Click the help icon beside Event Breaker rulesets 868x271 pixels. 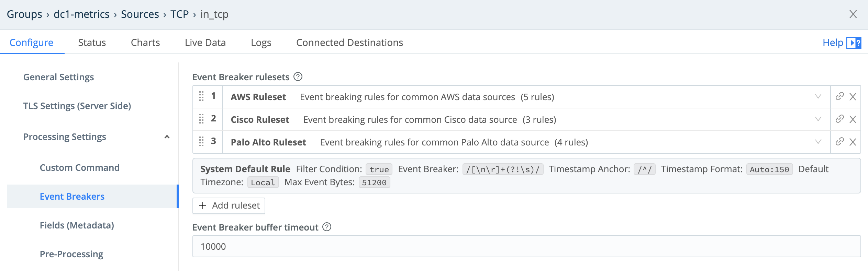[x=298, y=77]
